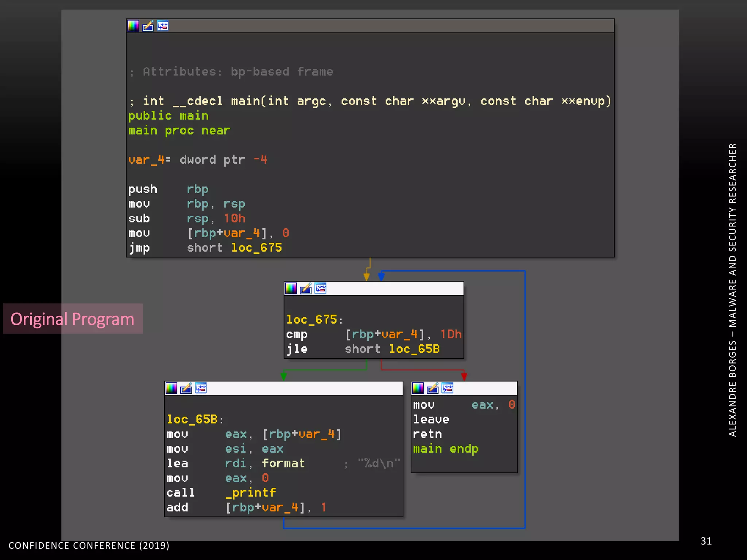Viewport: 747px width, 560px height.
Task: Click the color icon on the loc_675 node
Action: [291, 288]
